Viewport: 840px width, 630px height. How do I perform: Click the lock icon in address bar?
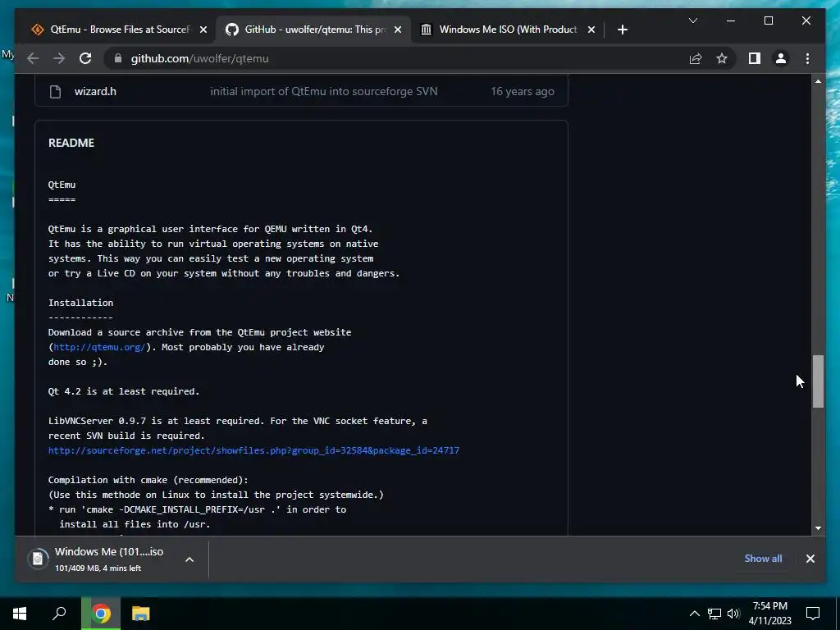pos(118,58)
